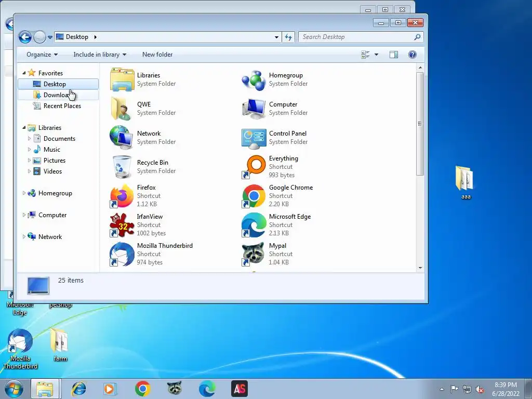The image size is (532, 399).
Task: Select the farm folder on desktop
Action: [x=60, y=345]
